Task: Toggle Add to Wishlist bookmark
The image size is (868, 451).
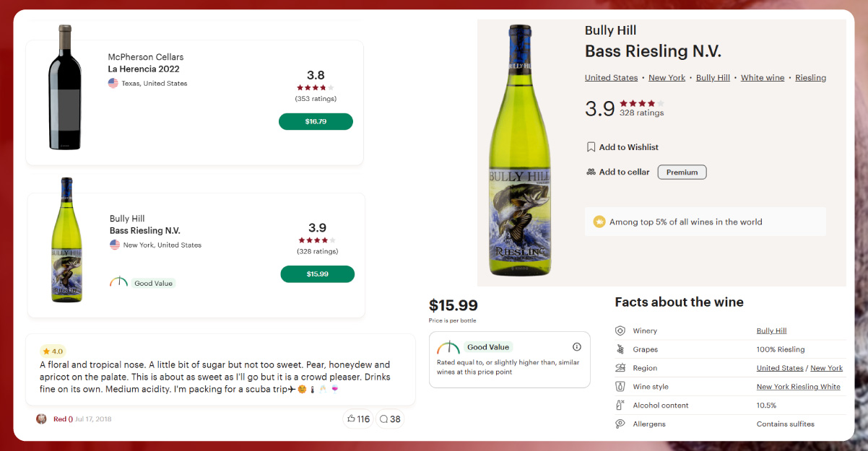Action: [590, 146]
